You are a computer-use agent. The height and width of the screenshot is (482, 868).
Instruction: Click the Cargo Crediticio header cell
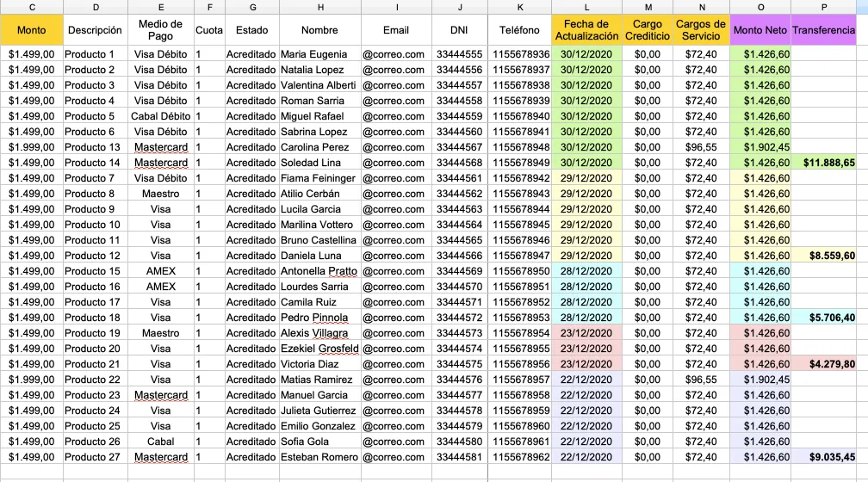click(x=648, y=30)
